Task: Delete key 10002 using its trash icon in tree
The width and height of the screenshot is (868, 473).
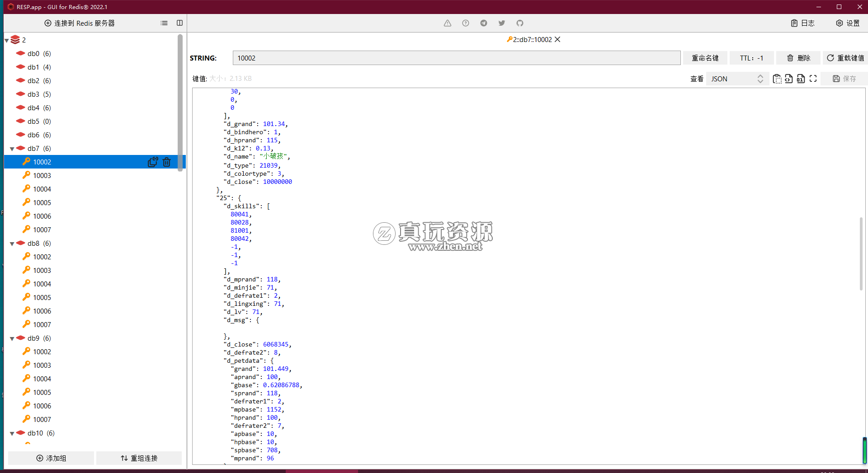Action: point(166,162)
